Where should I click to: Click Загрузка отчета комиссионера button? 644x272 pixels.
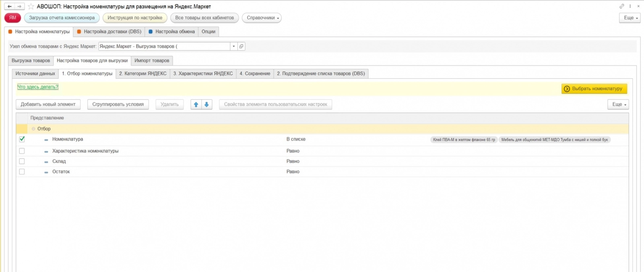(62, 18)
